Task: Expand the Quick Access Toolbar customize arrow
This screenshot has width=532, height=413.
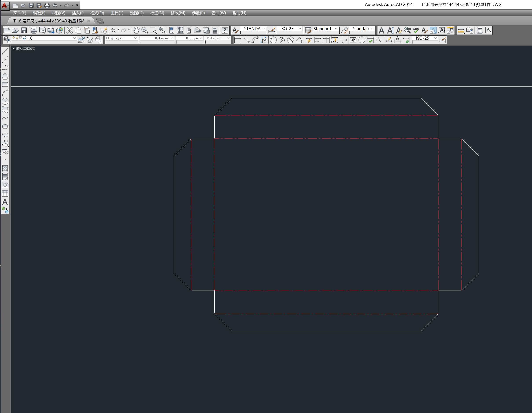Action: pos(77,5)
